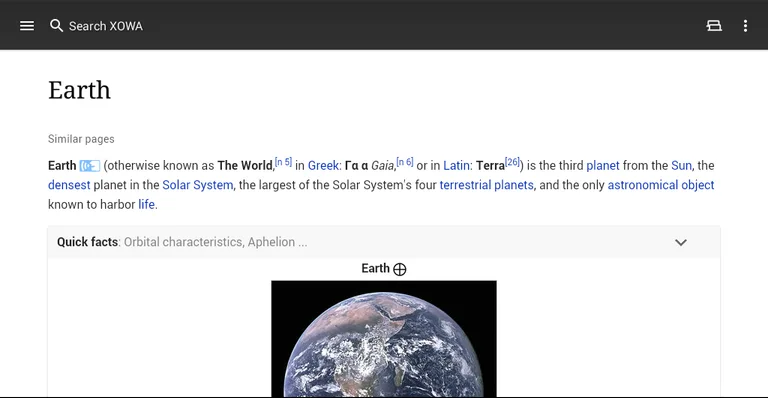Play the Earth pronunciation audio icon
Screen dimensions: 768x398
click(x=90, y=166)
